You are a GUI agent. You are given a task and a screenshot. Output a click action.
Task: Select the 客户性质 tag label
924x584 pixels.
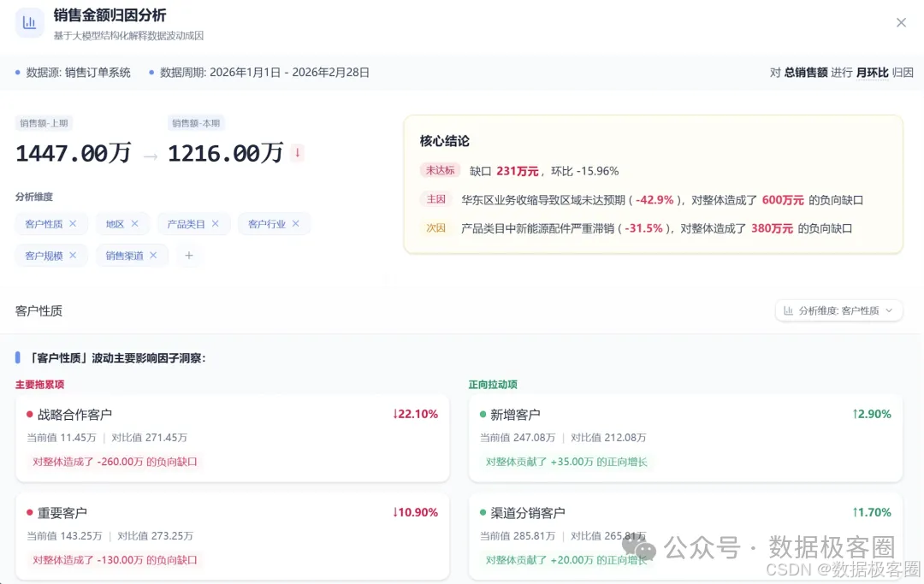point(44,224)
